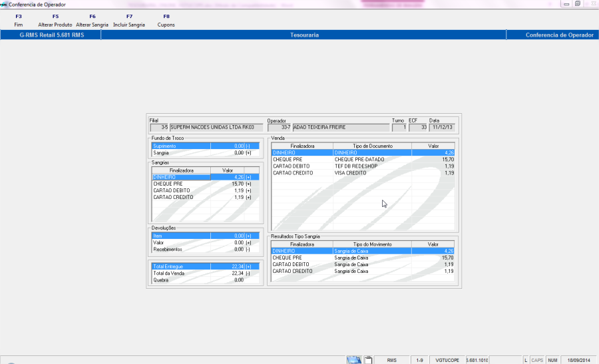Click RMS status bar entry
Screen dimensions: 599x364
click(391, 360)
